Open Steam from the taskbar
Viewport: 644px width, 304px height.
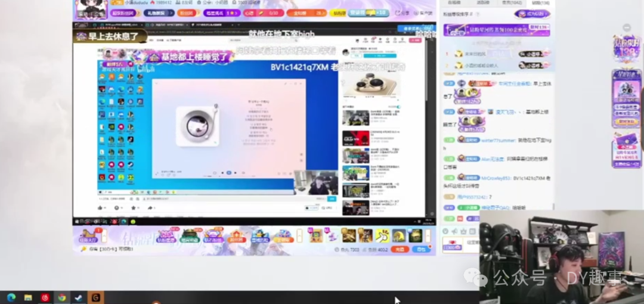(79, 297)
